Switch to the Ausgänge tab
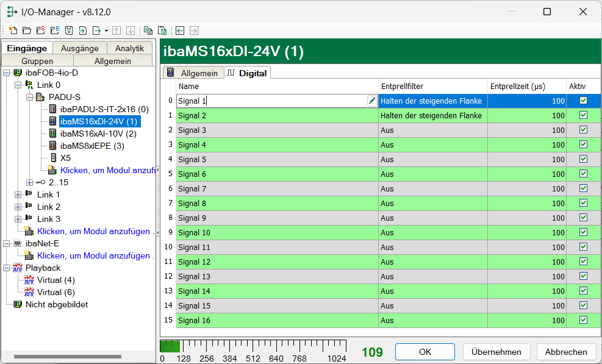The height and width of the screenshot is (364, 602). [80, 48]
